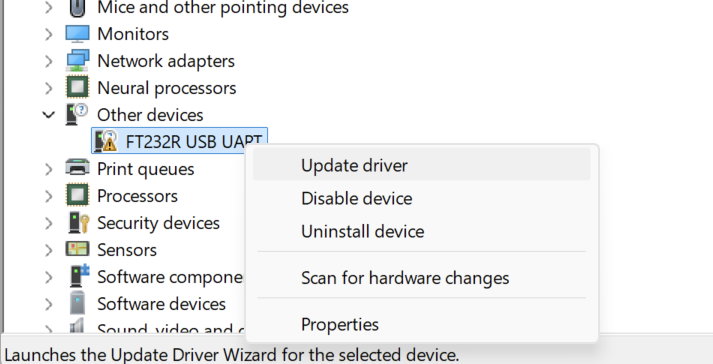Click the Network adapters icon
The width and height of the screenshot is (713, 364).
click(77, 61)
